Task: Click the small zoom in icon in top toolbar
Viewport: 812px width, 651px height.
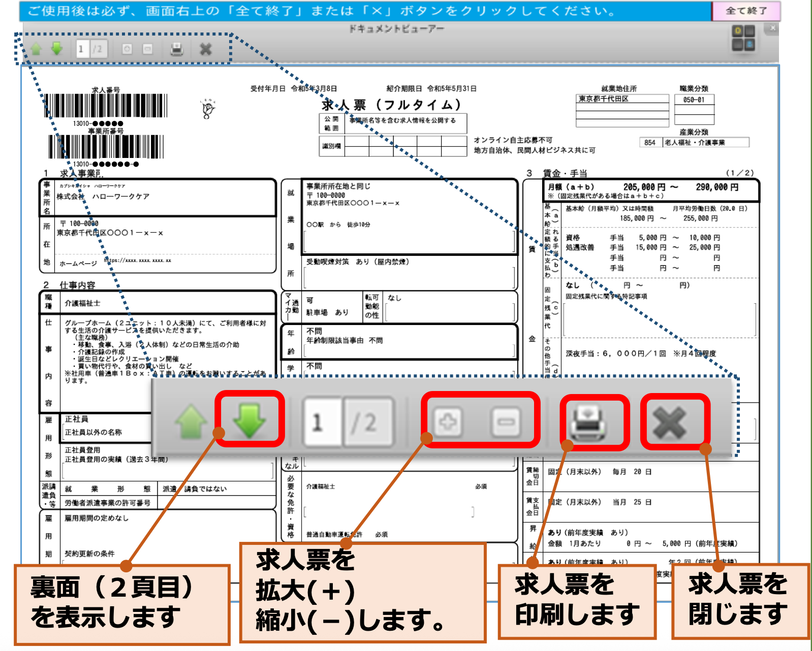Action: click(127, 49)
